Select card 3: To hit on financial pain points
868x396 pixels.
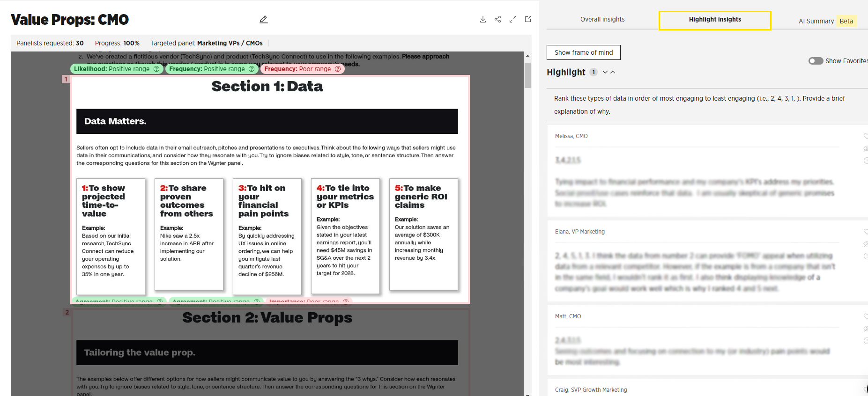267,236
